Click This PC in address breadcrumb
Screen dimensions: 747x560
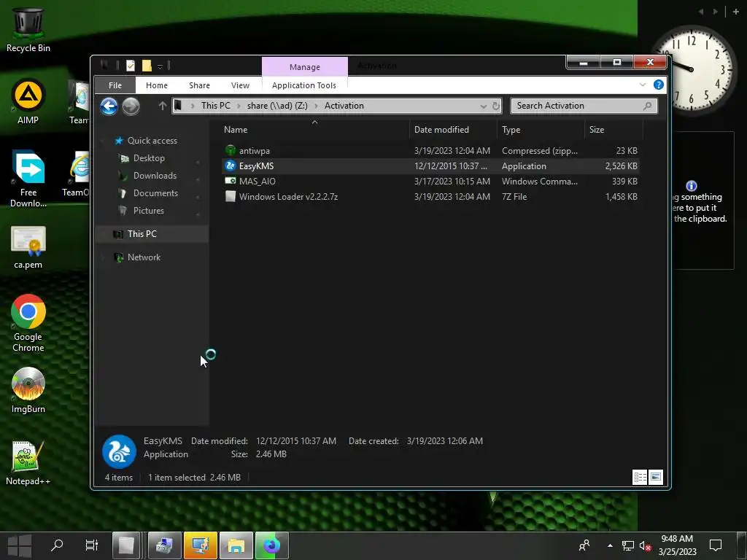tap(215, 106)
